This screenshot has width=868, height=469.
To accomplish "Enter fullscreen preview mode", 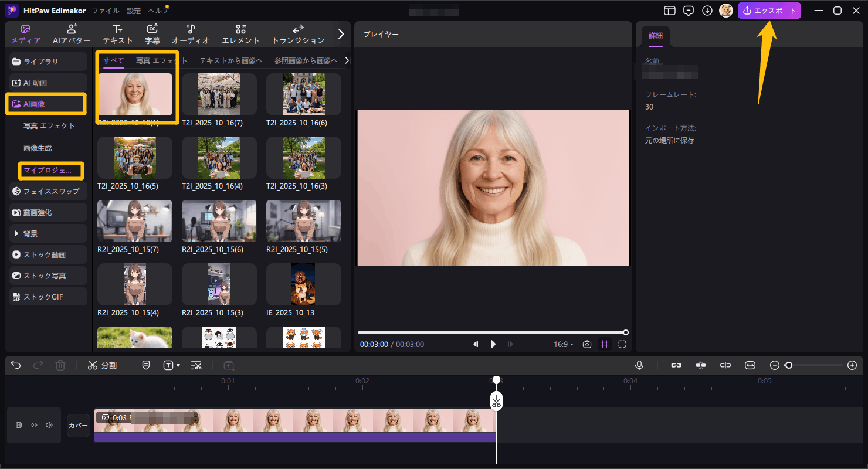I will coord(622,344).
